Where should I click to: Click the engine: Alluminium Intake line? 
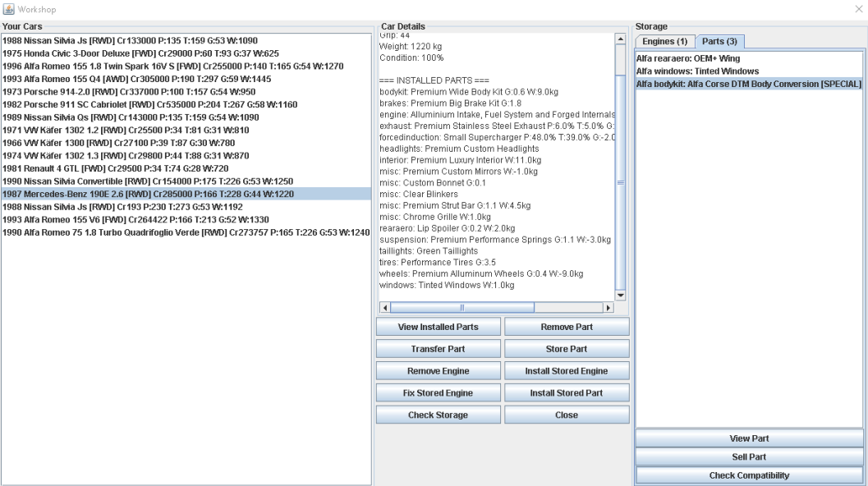click(x=497, y=115)
